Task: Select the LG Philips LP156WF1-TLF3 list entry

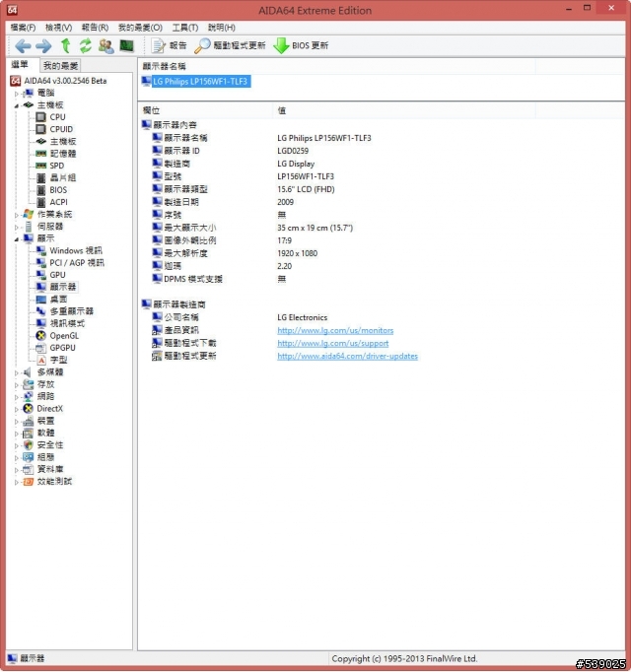Action: (x=200, y=82)
